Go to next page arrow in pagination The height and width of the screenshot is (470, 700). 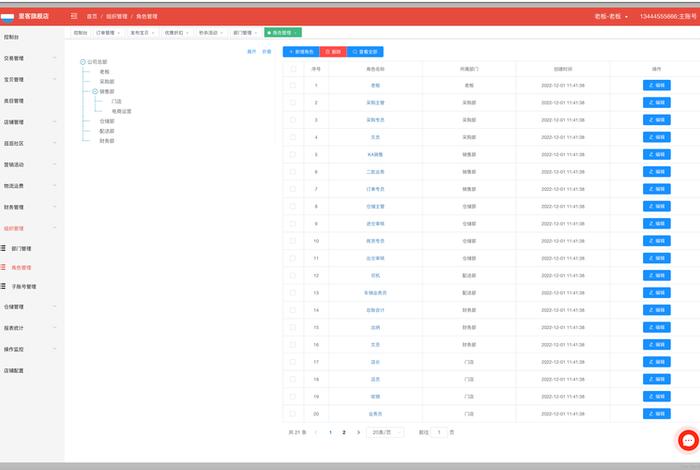pyautogui.click(x=358, y=432)
